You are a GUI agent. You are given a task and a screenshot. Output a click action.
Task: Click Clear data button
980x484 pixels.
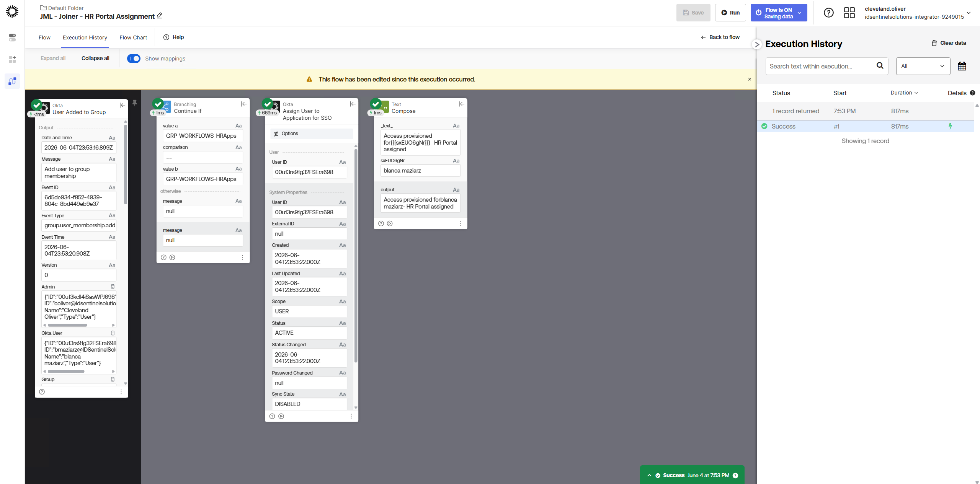coord(949,43)
